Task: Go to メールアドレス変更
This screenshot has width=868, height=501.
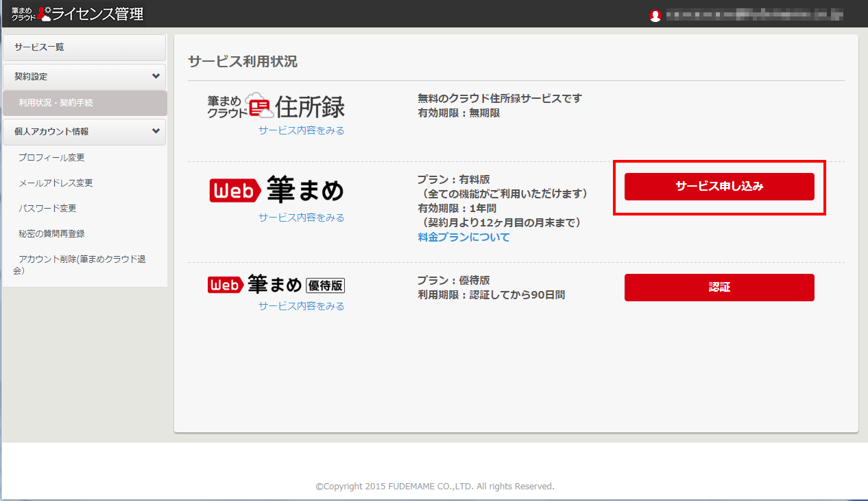Action: [x=56, y=183]
